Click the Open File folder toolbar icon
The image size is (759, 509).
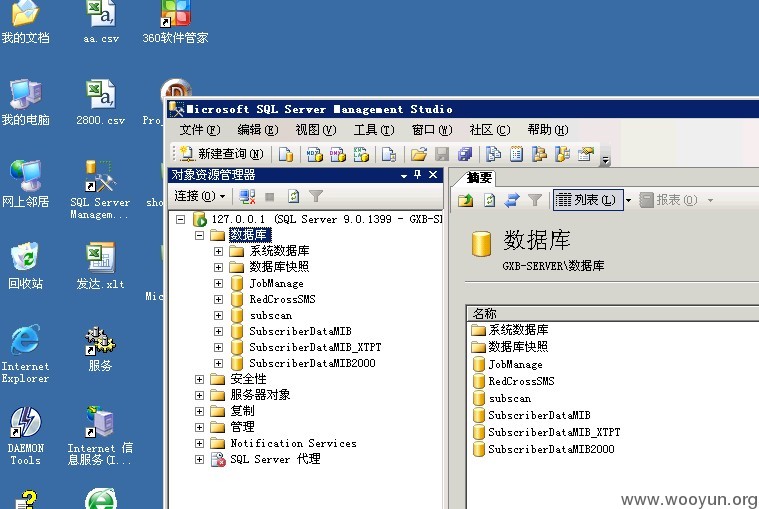[x=419, y=154]
